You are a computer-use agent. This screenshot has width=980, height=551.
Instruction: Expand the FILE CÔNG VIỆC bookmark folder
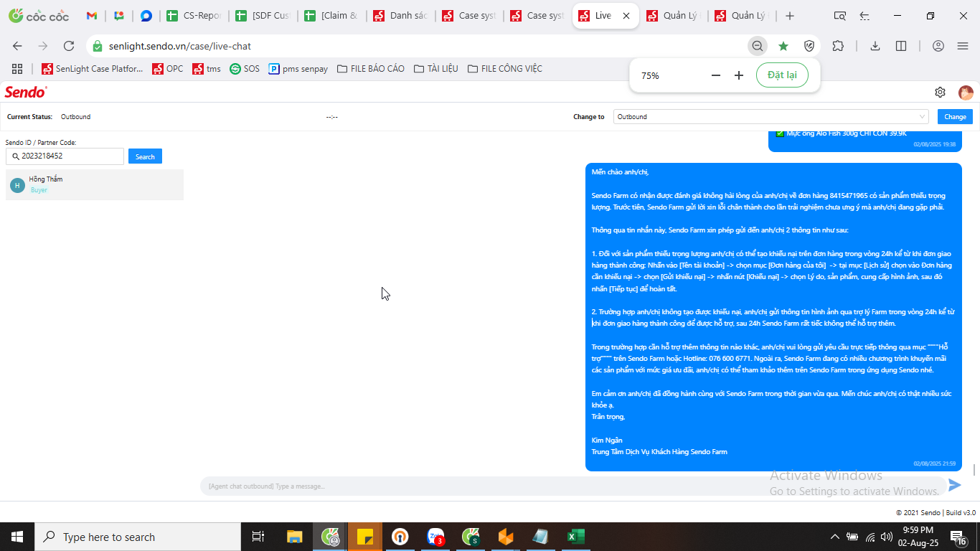click(504, 69)
